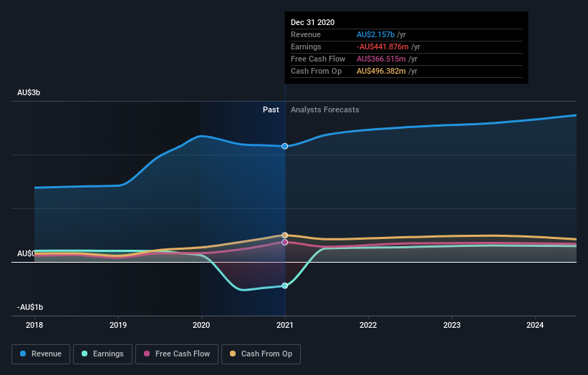Click the AU$3b y-axis label
588x375 pixels.
tap(29, 92)
